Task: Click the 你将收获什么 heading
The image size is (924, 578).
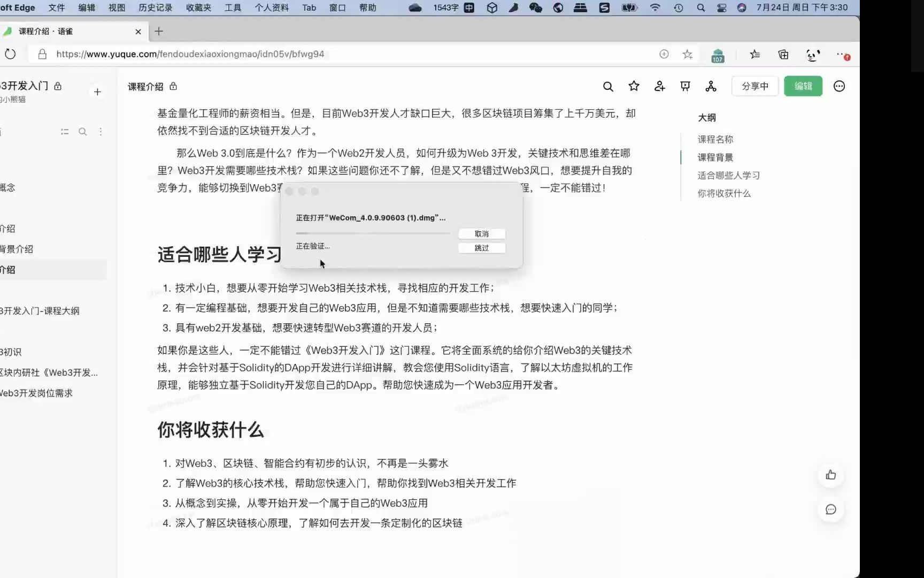Action: pyautogui.click(x=210, y=430)
